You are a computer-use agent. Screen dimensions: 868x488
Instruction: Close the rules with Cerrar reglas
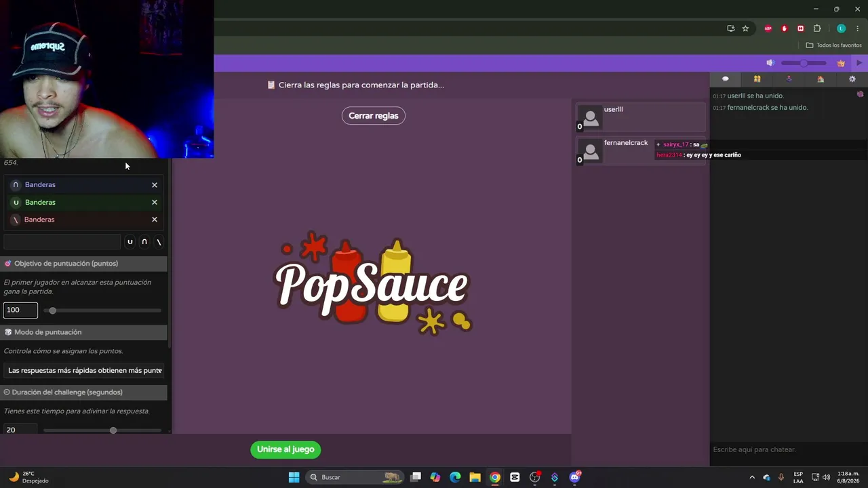point(374,116)
